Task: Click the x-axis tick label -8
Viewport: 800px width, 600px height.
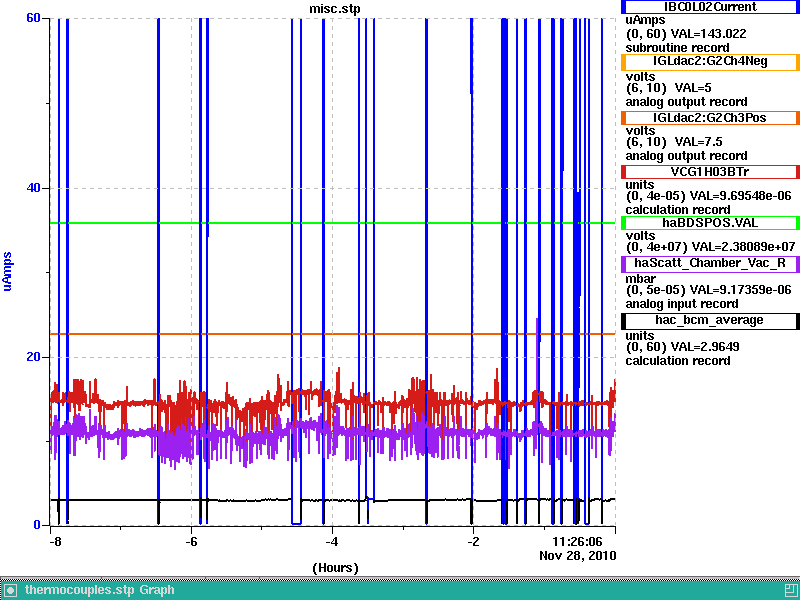Action: click(x=55, y=541)
